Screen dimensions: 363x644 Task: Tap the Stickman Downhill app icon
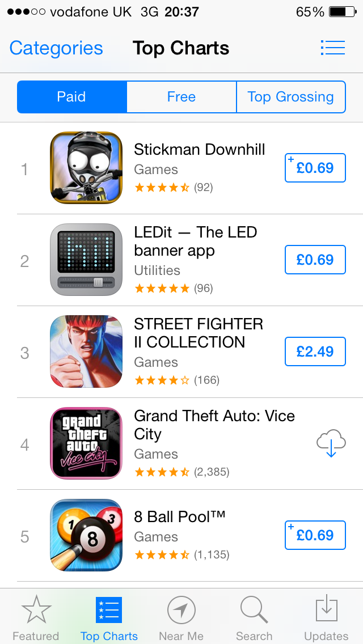[86, 168]
